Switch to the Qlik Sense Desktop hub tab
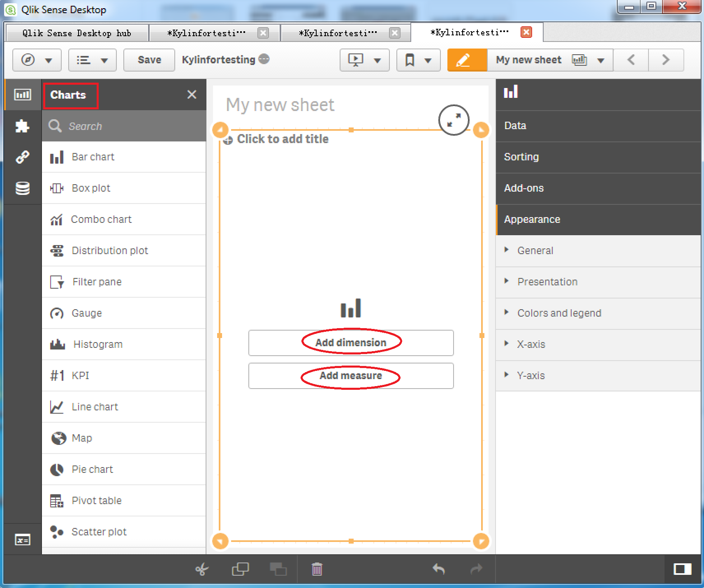704x588 pixels. (76, 33)
